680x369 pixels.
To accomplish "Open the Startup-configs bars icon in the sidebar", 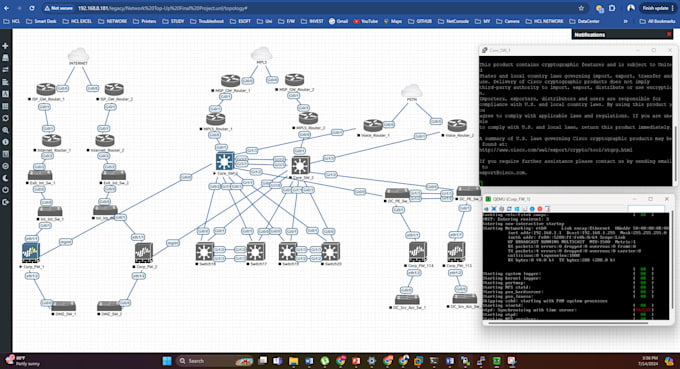I will click(5, 82).
